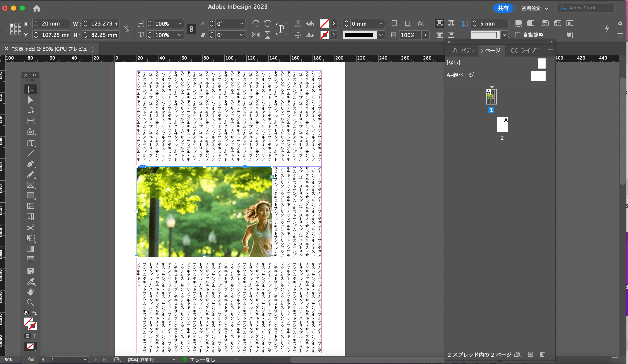Open 初期設定 workspace dropdown
Image resolution: width=628 pixels, height=364 pixels.
click(535, 8)
